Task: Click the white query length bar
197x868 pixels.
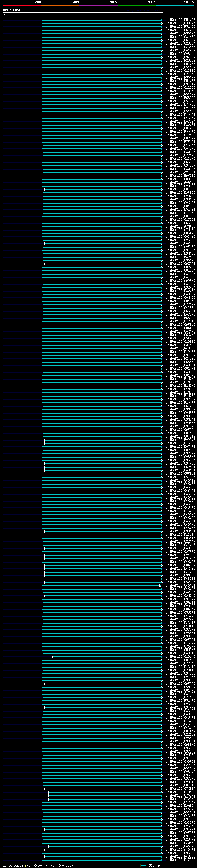Action: click(83, 13)
